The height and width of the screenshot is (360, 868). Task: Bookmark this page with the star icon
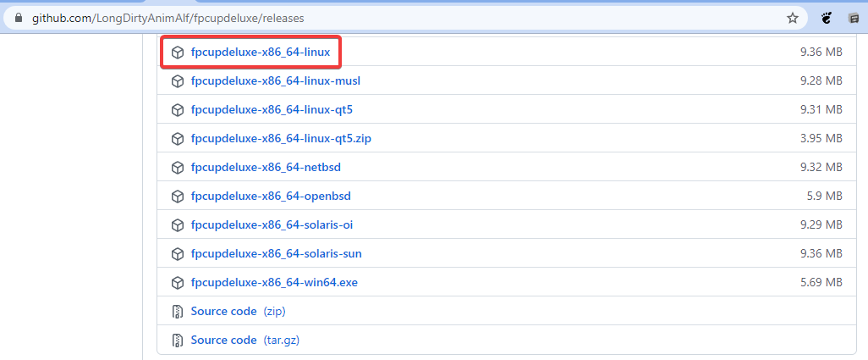click(x=792, y=17)
